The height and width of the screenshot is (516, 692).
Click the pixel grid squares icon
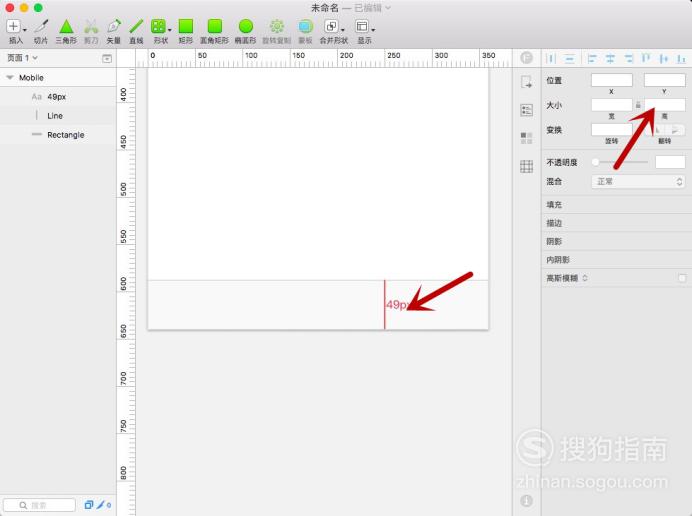[526, 138]
